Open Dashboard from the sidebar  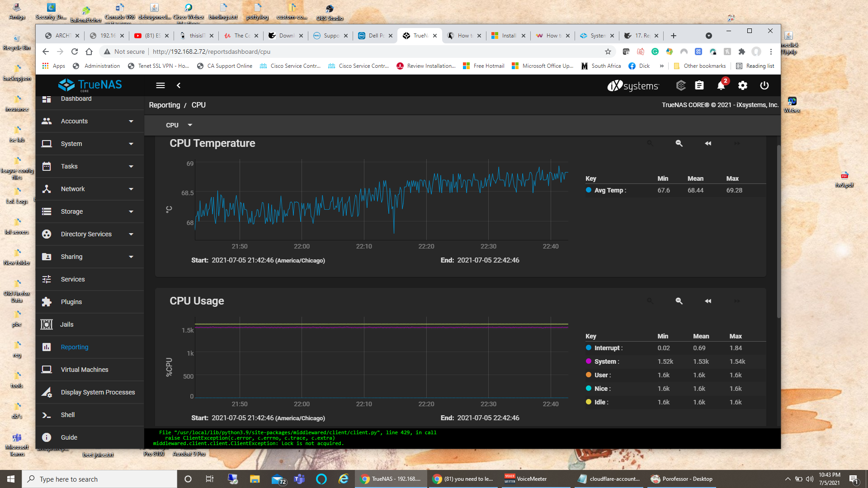click(90, 99)
